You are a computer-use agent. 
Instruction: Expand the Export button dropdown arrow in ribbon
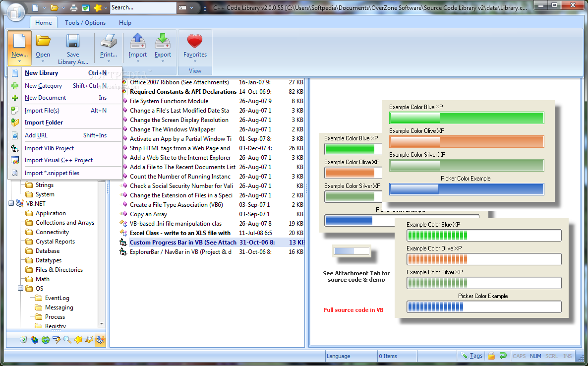click(163, 61)
